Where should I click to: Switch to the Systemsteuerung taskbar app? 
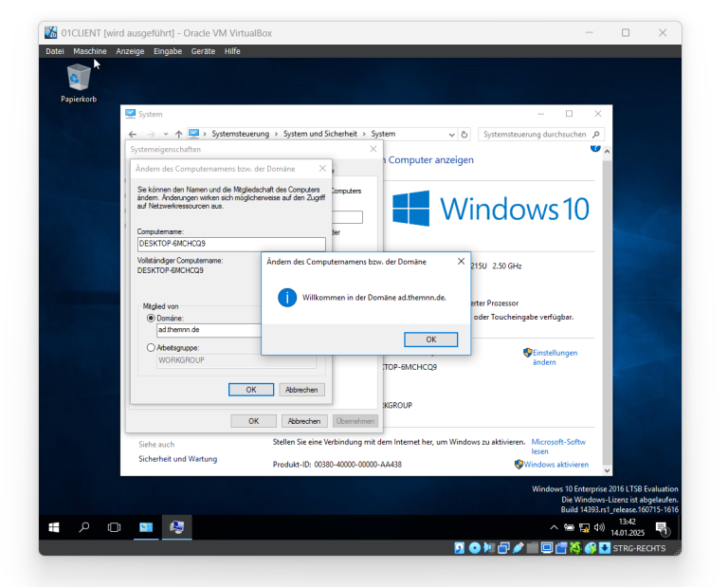coord(146,527)
